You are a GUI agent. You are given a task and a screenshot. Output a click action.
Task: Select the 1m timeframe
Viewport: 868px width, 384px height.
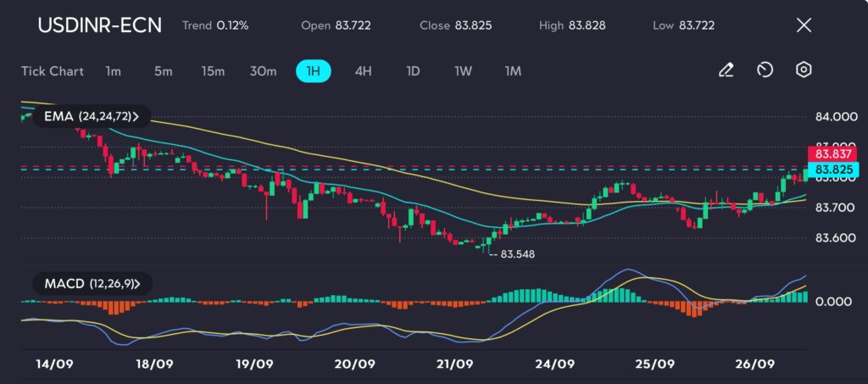[113, 71]
